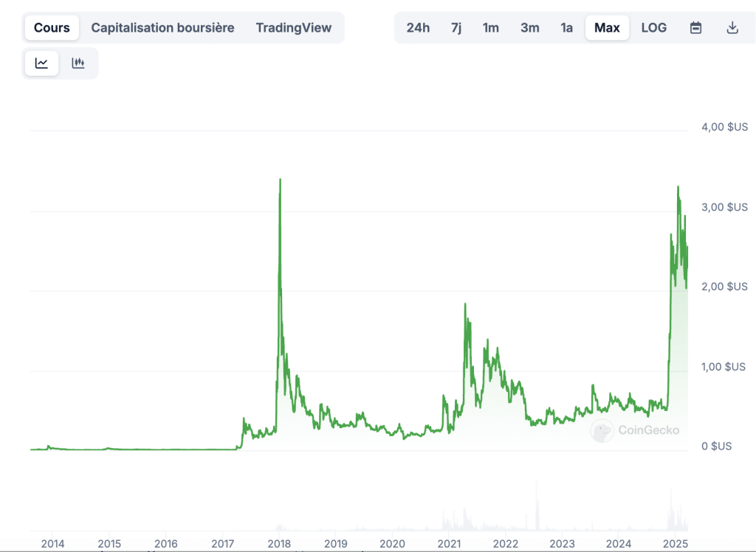Click the 2,00 $US price axis label
This screenshot has width=756, height=552.
(x=725, y=286)
